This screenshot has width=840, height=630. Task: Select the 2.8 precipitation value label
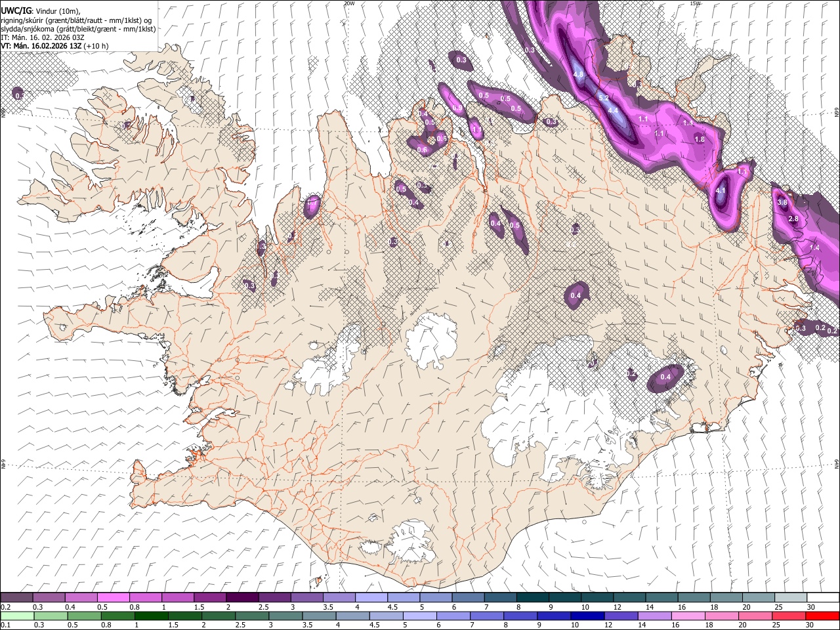coord(793,219)
